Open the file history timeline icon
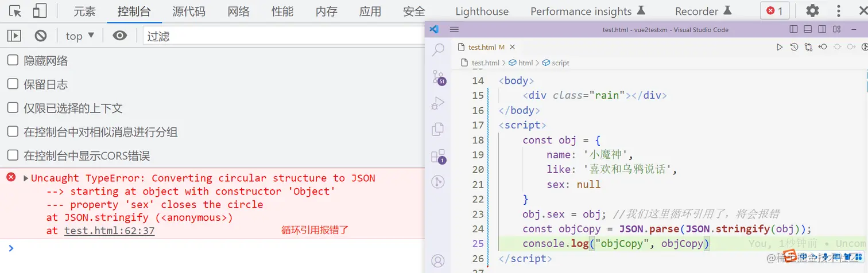This screenshot has height=273, width=868. [794, 47]
